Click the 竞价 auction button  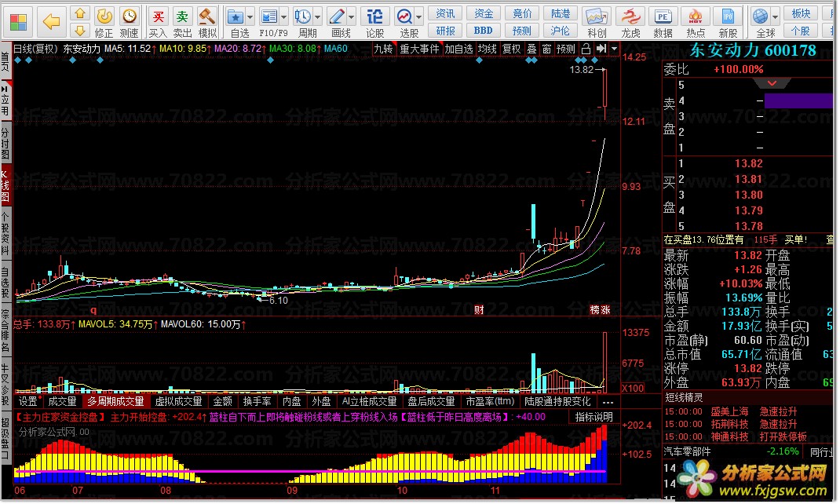[522, 13]
